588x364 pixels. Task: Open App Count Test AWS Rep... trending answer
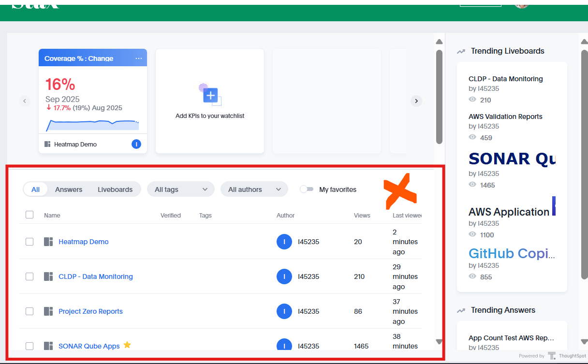pos(511,338)
